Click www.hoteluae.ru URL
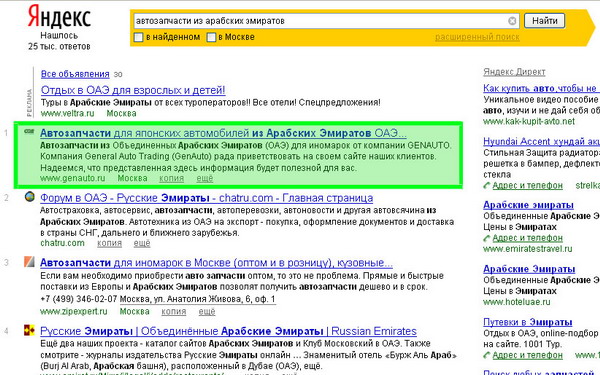 pyautogui.click(x=517, y=302)
